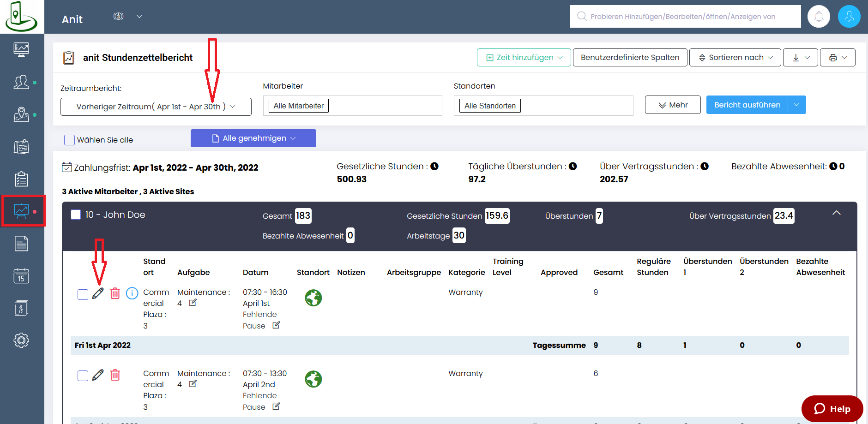
Task: Edit missing break for April 2nd entry
Action: coord(276,406)
